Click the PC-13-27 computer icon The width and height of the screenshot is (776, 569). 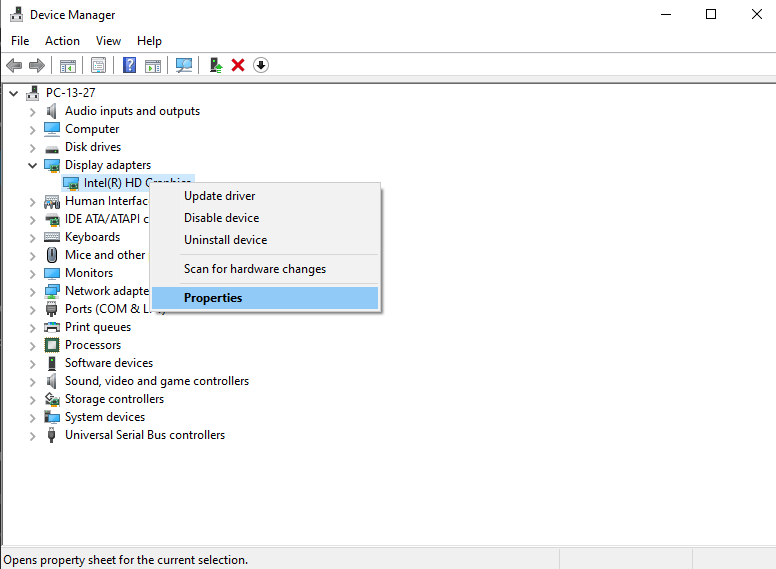coord(33,93)
